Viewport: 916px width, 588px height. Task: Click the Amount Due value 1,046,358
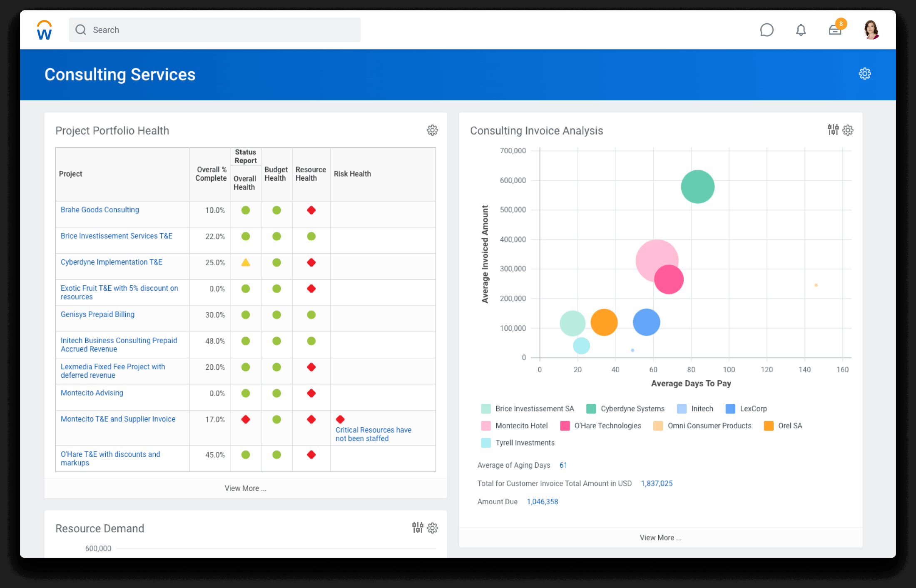tap(542, 502)
